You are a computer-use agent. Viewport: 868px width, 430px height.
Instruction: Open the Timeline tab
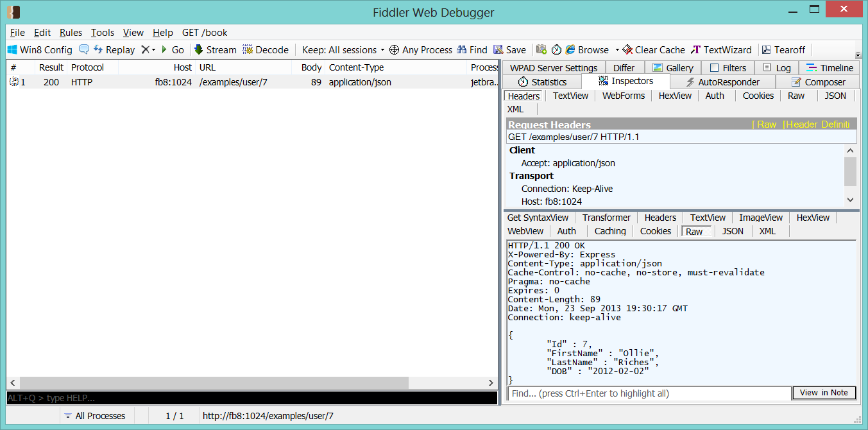[x=829, y=68]
